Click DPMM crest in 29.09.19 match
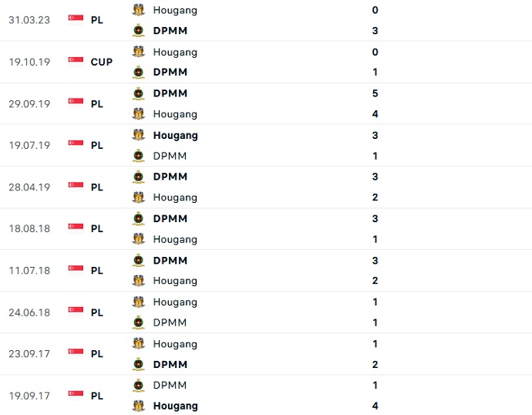The width and height of the screenshot is (532, 415). (139, 93)
